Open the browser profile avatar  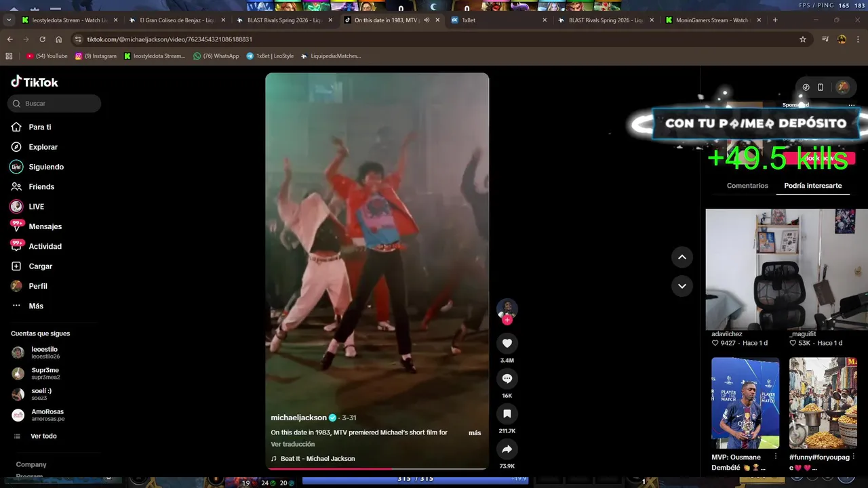coord(842,39)
